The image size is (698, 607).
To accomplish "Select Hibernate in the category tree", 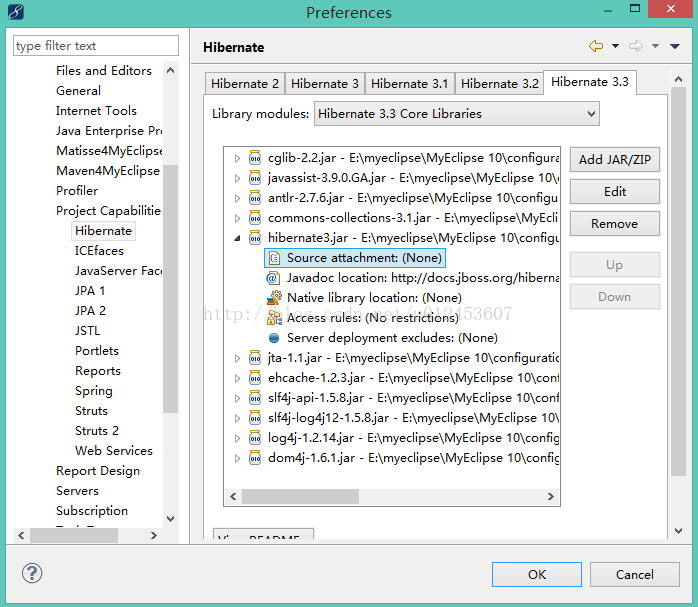I will click(103, 231).
